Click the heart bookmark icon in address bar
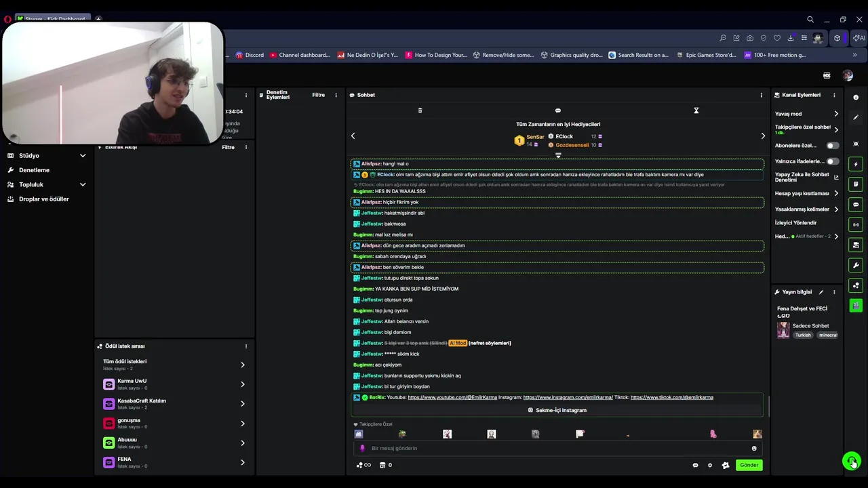868x488 pixels. click(x=777, y=38)
